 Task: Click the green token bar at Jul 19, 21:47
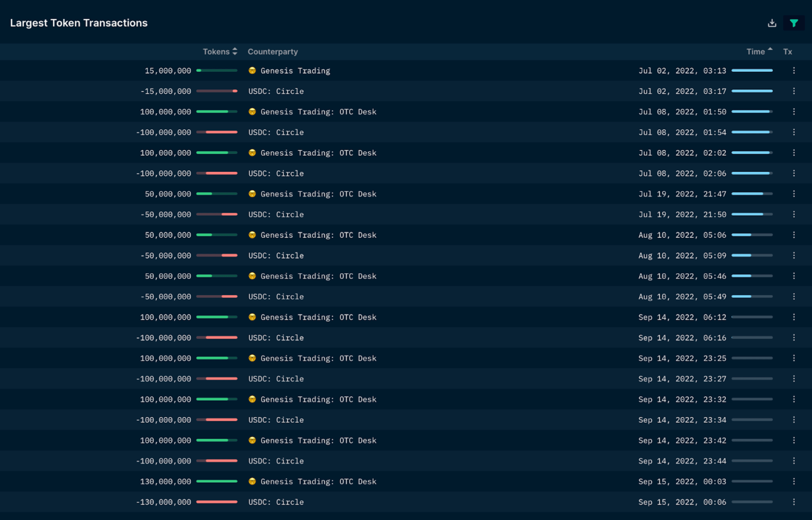coord(217,194)
